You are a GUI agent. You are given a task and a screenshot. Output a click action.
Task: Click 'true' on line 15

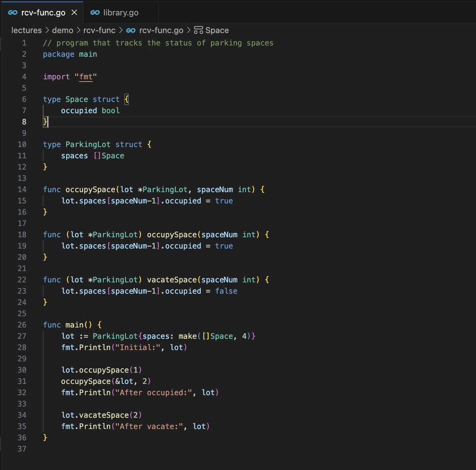224,201
